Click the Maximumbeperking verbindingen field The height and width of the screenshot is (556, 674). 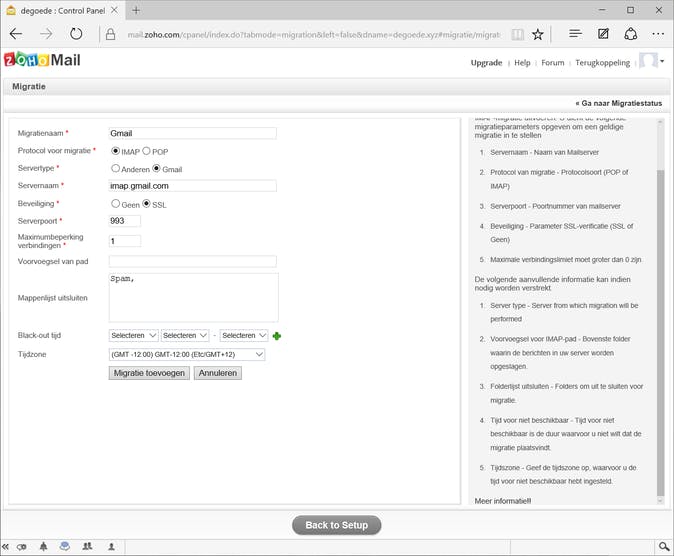click(125, 241)
